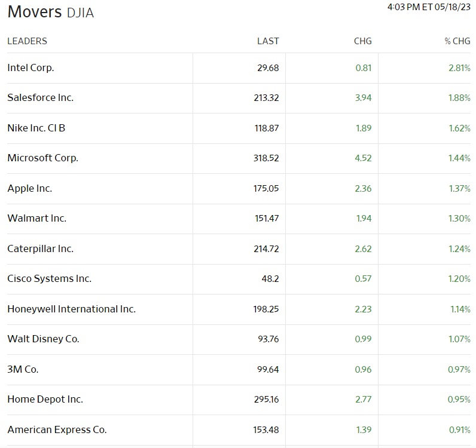Click Honeywell's change value 2.23
The height and width of the screenshot is (448, 476).
(364, 309)
